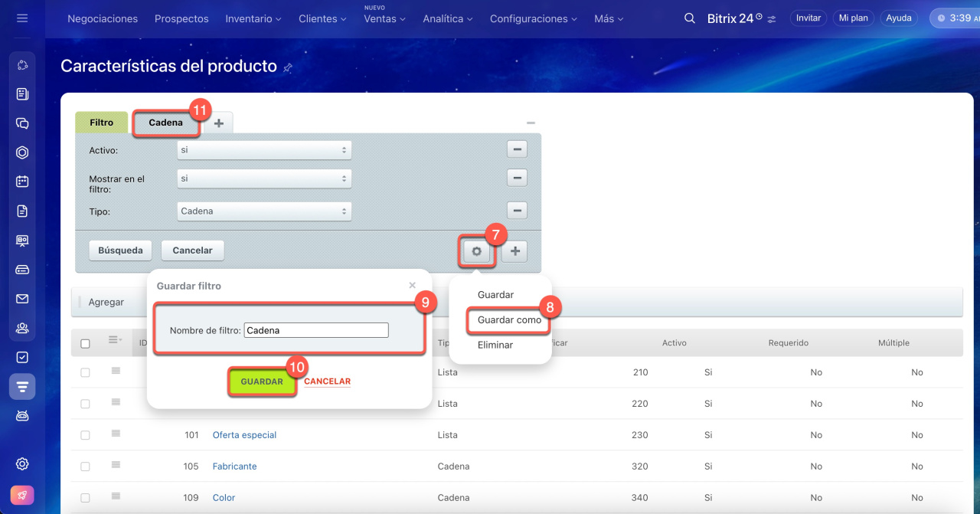
Task: Check the box for the Oferta especial row
Action: [85, 435]
